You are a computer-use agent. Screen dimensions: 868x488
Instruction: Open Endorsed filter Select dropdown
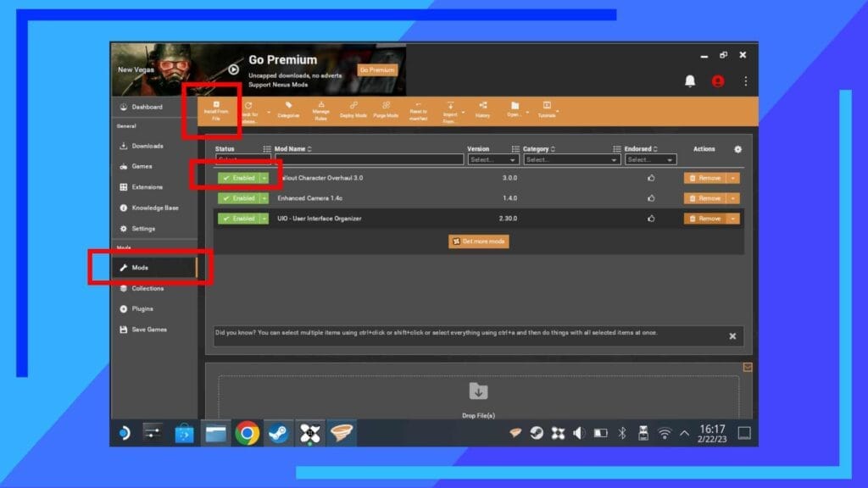point(650,160)
